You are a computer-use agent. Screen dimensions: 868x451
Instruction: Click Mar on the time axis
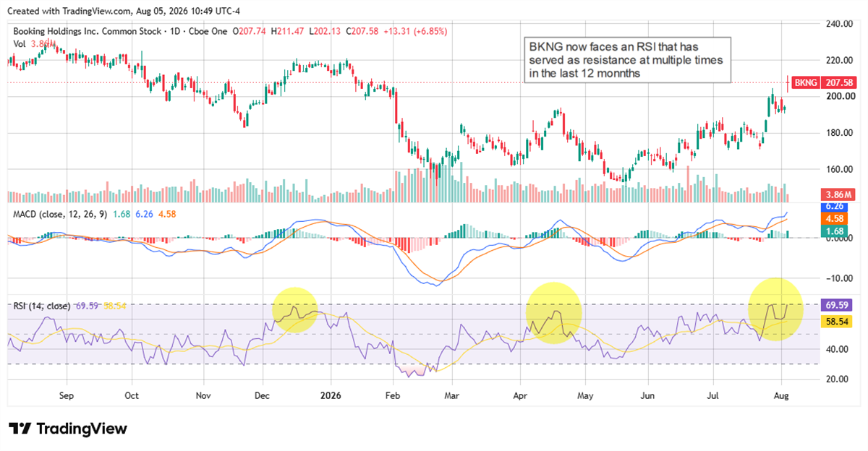tap(452, 396)
